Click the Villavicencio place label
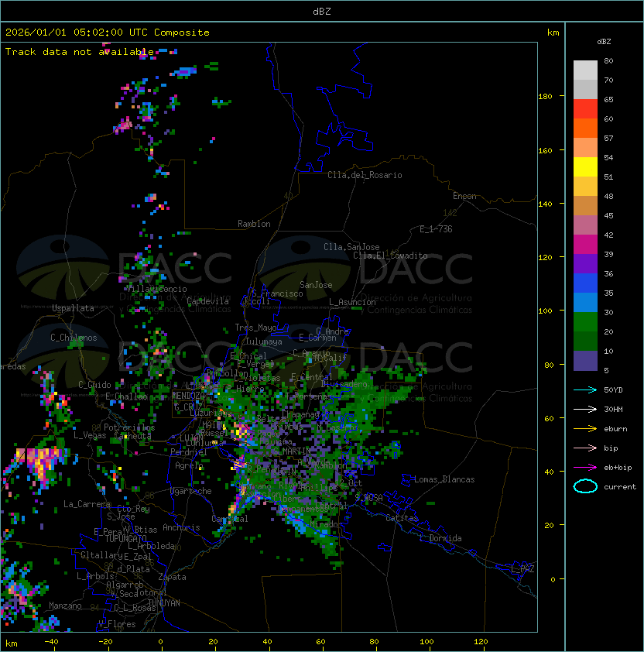 pyautogui.click(x=156, y=289)
